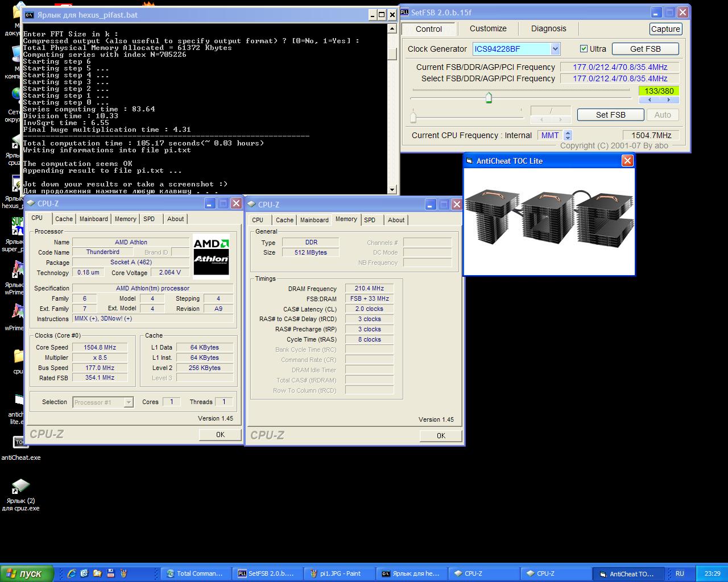The image size is (728, 582).
Task: Click the console scrollbar up arrow
Action: [392, 28]
